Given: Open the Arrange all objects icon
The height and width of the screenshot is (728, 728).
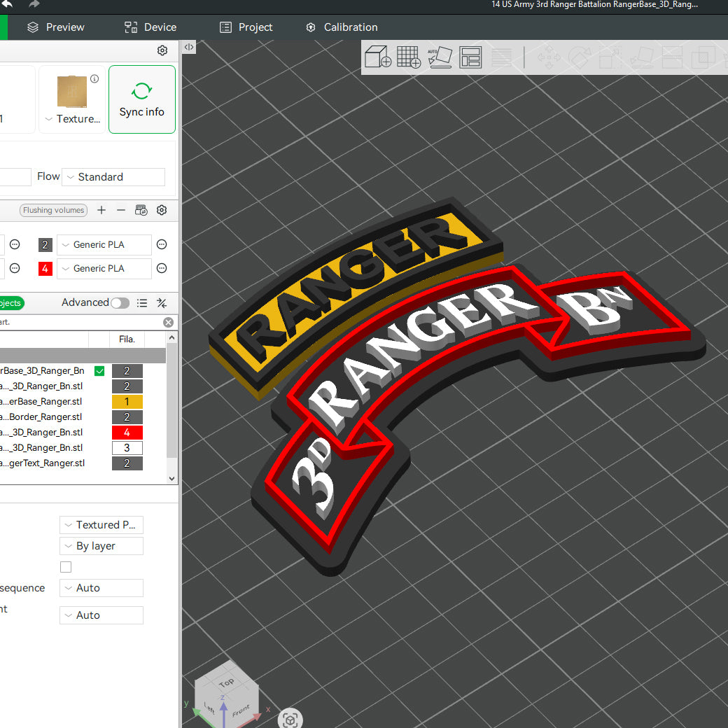Looking at the screenshot, I should point(470,57).
